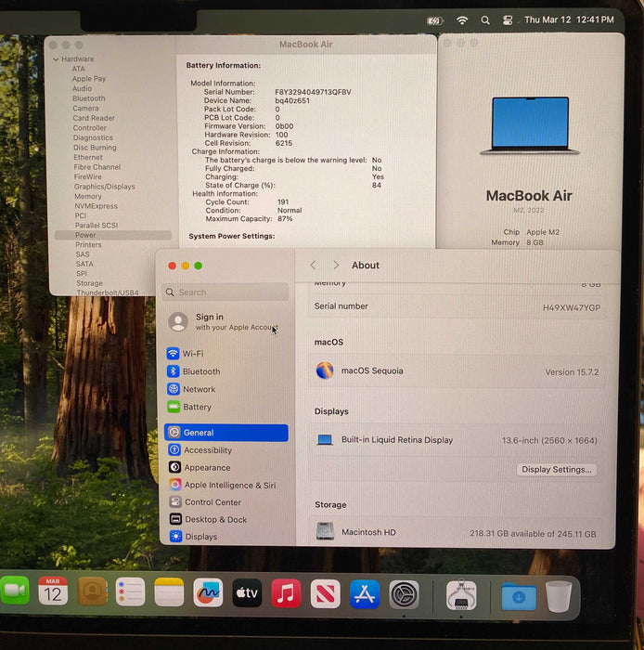Launch Freeform from the Dock
The image size is (644, 650).
pyautogui.click(x=208, y=592)
